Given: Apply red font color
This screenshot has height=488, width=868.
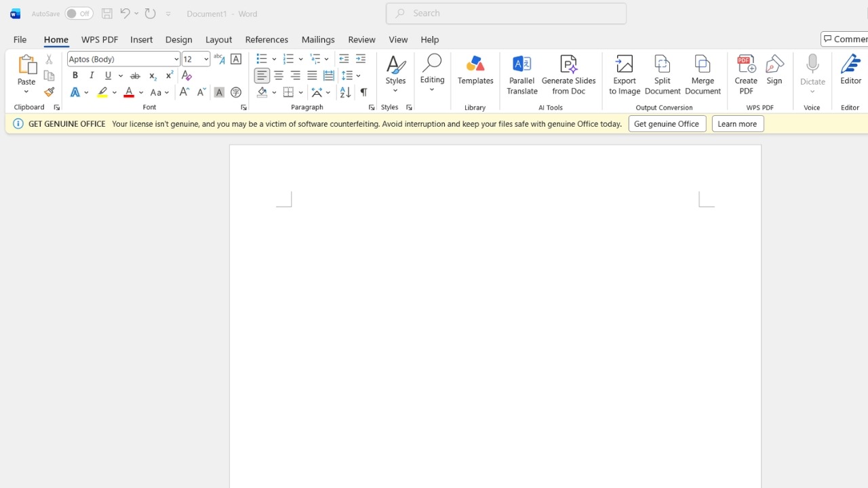Looking at the screenshot, I should (129, 92).
